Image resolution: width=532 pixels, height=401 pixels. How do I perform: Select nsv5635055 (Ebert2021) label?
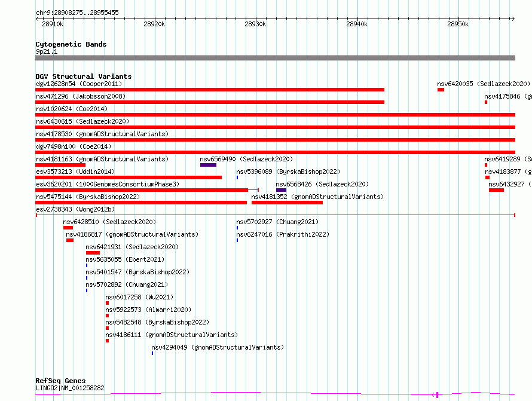tap(125, 259)
